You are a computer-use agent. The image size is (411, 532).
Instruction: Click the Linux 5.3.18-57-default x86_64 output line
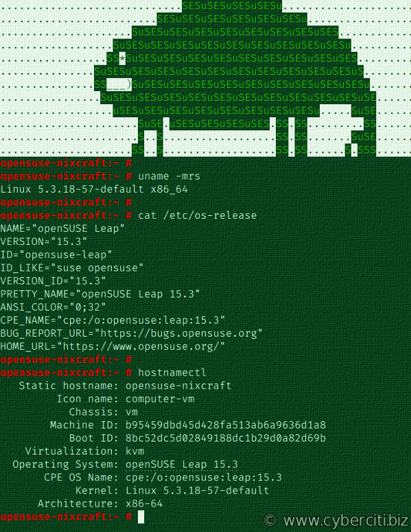(94, 189)
